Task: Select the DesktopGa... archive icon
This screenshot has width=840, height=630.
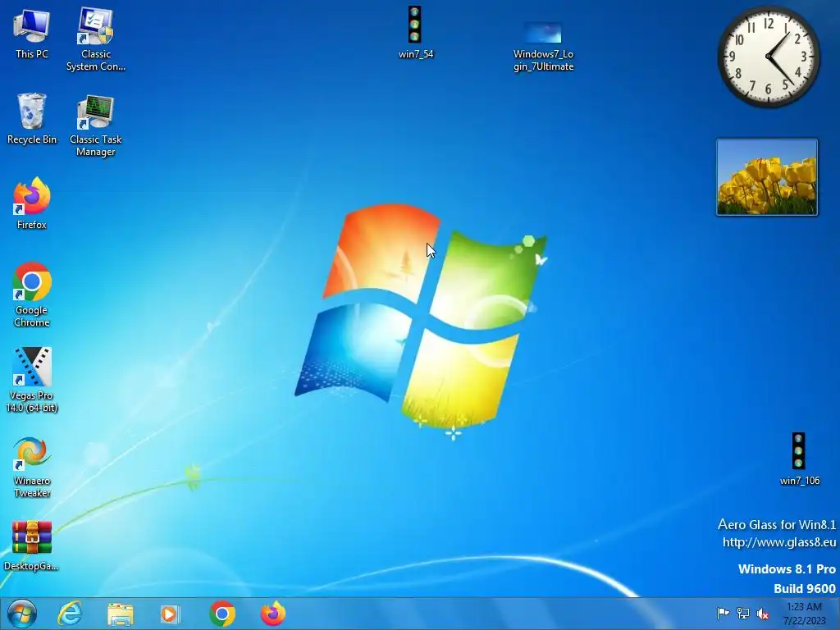Action: pyautogui.click(x=32, y=546)
